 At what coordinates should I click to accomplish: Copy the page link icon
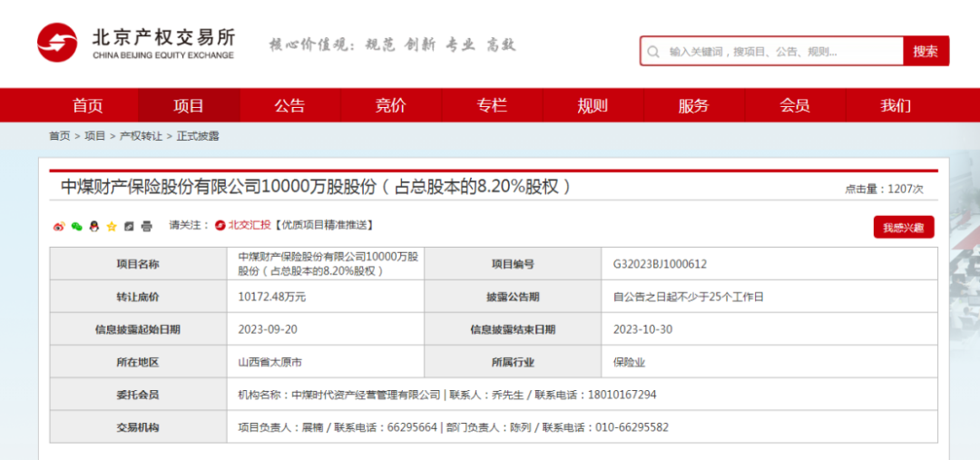[129, 226]
